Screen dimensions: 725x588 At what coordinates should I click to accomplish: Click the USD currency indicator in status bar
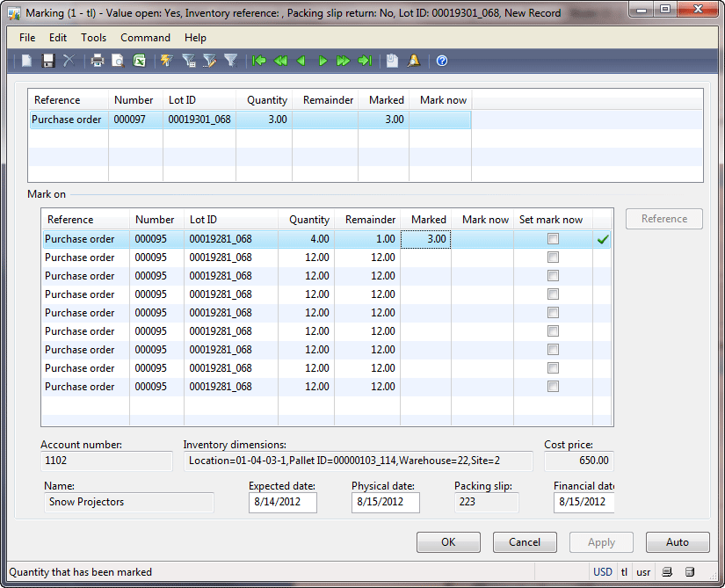point(603,572)
